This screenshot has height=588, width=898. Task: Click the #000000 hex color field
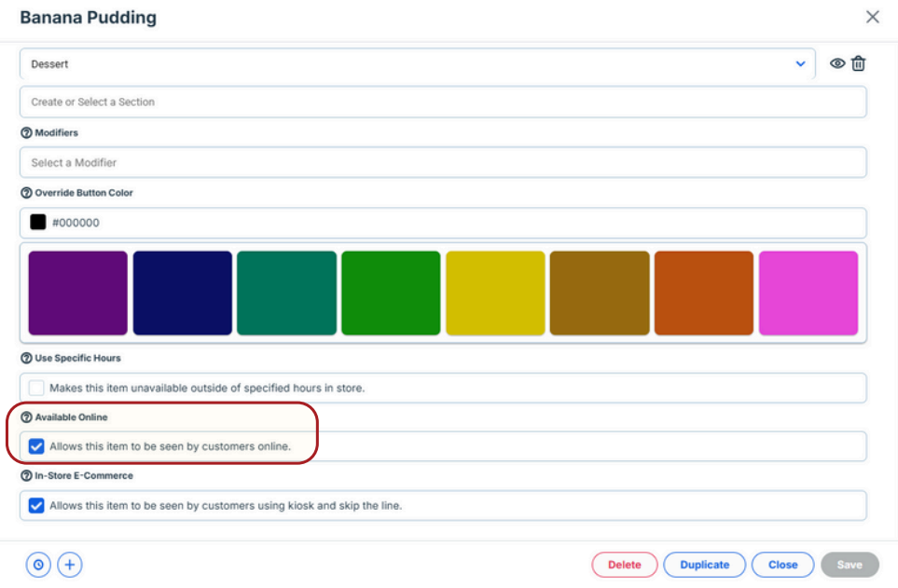click(x=443, y=223)
